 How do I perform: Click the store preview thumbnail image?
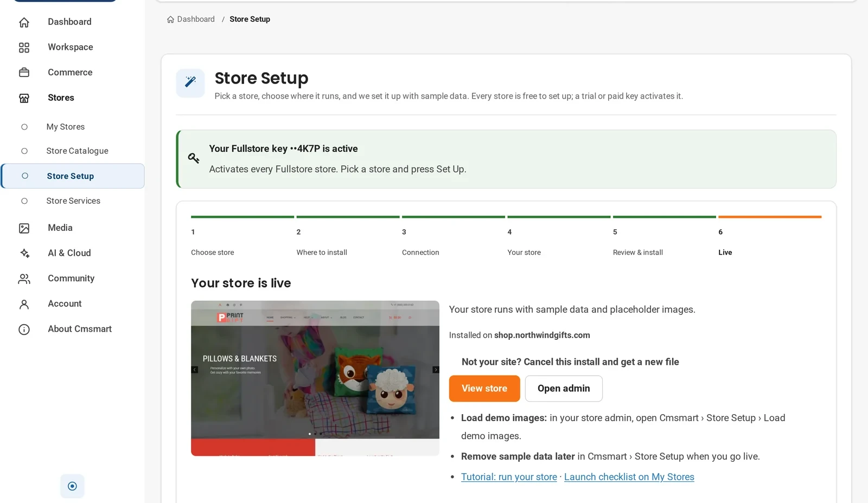(x=315, y=378)
